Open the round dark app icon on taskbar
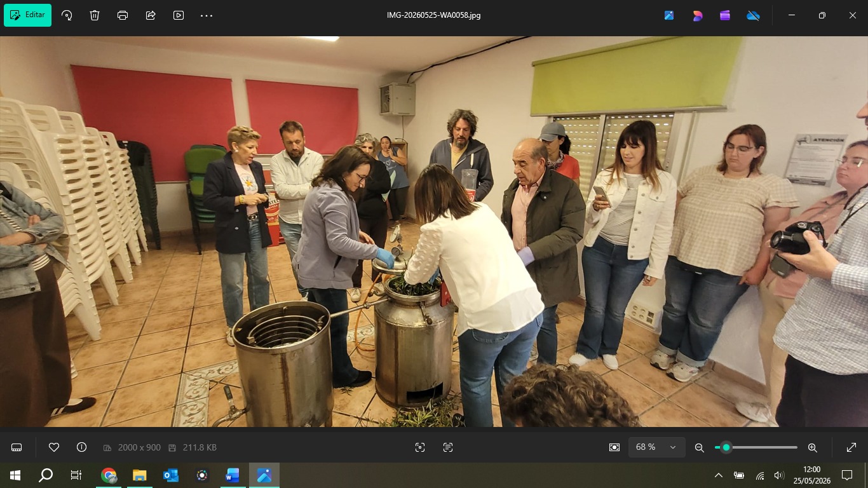 pyautogui.click(x=201, y=475)
